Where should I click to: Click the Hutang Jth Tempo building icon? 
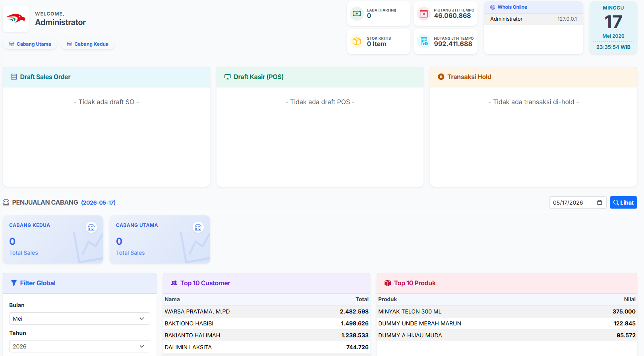(424, 41)
